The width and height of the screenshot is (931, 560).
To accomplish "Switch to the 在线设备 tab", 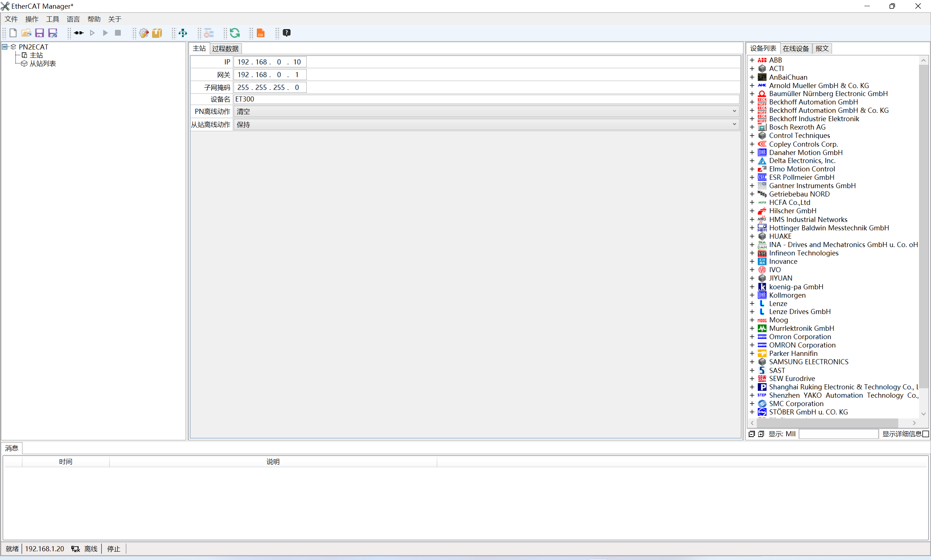I will (x=796, y=48).
